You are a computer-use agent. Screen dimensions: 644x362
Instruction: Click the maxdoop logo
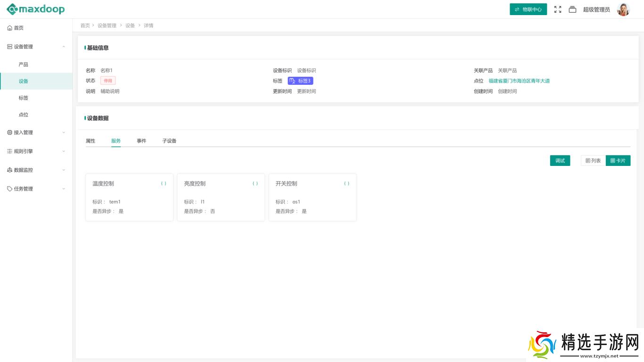(35, 9)
